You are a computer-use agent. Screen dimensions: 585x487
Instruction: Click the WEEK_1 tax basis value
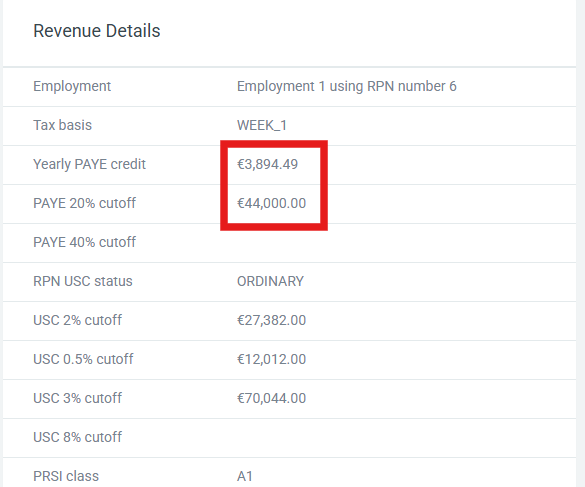[262, 125]
